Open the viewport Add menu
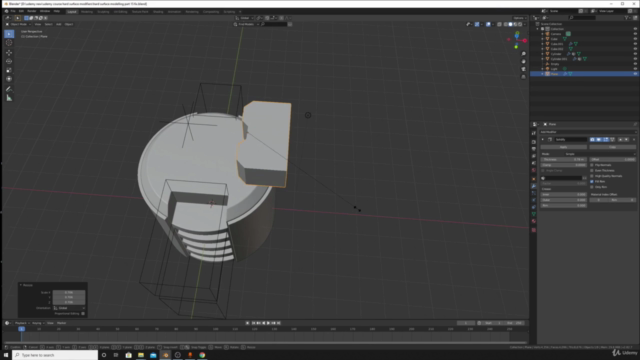This screenshot has height=360, width=640. 58,24
